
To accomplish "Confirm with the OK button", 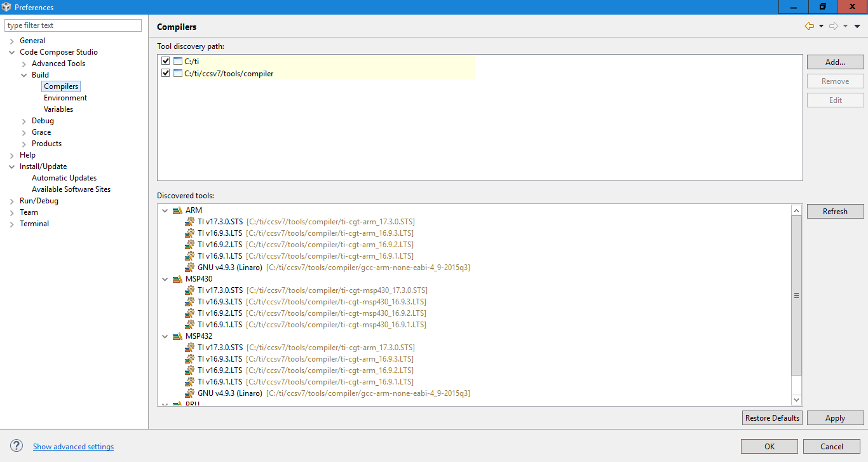I will click(769, 446).
